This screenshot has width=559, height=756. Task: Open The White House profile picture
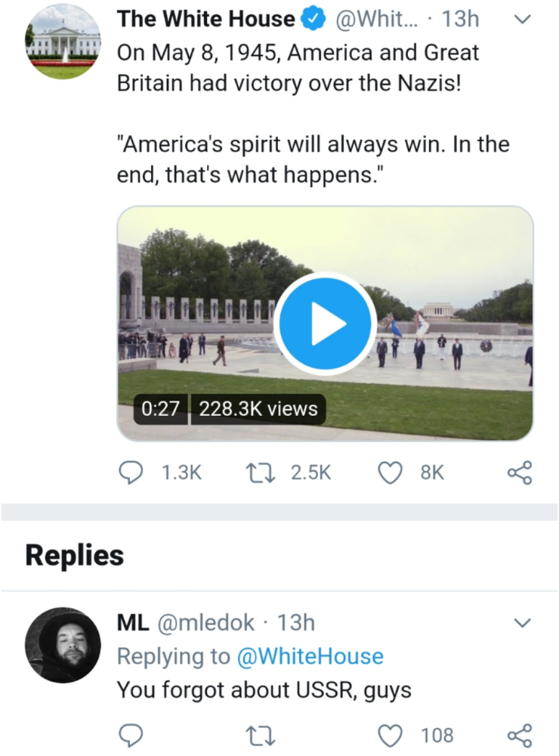[63, 42]
